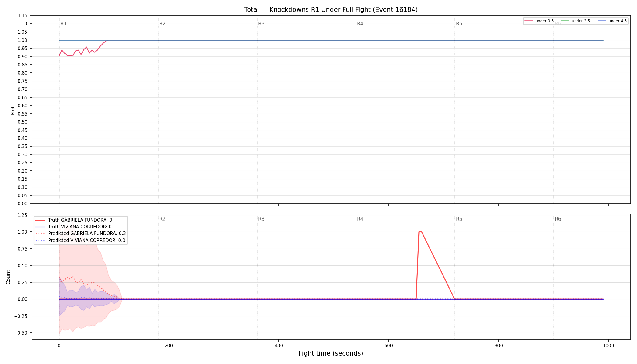Click the R3 marker in the bottom chart
The height and width of the screenshot is (364, 637).
coord(261,219)
